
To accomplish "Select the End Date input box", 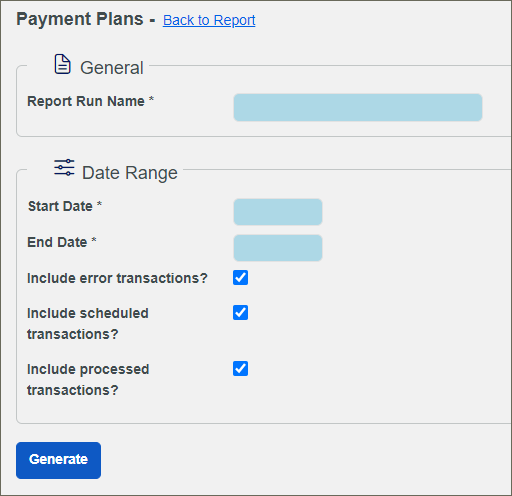I will tap(278, 248).
